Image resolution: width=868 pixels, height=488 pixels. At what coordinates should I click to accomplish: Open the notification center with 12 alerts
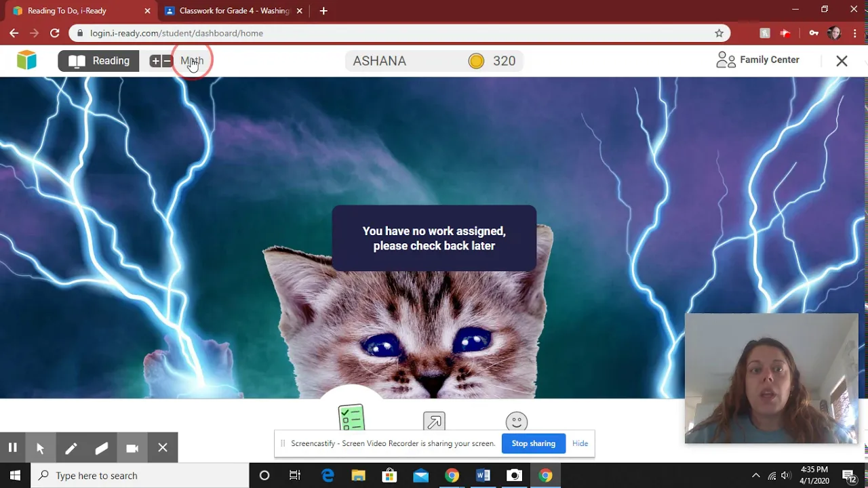[849, 475]
